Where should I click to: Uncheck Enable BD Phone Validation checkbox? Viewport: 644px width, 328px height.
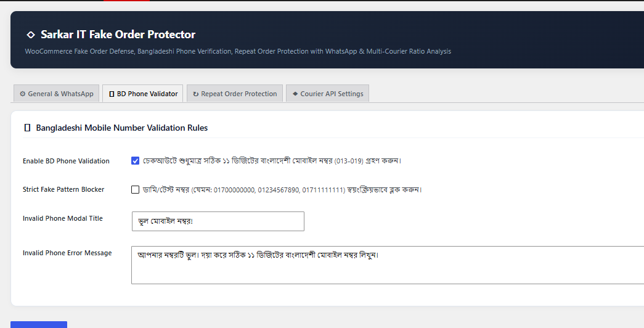(135, 161)
